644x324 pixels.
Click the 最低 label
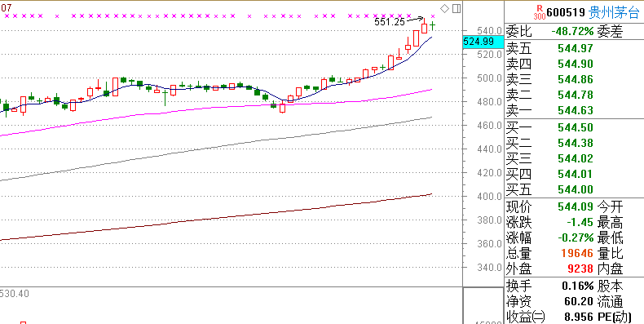[610, 238]
